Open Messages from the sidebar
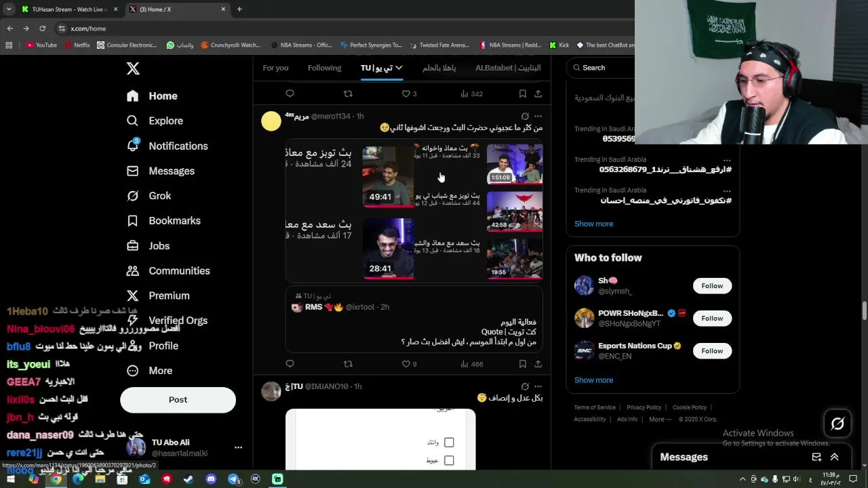 click(160, 171)
